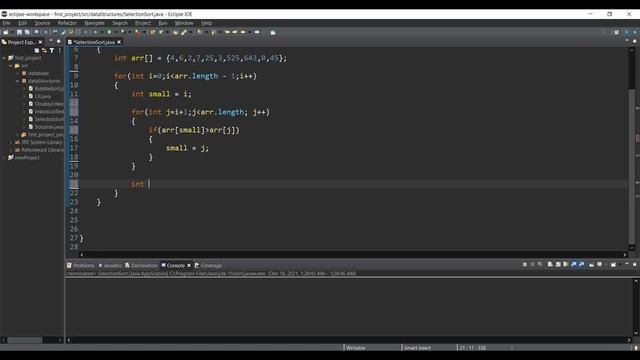Open the Project menu
The width and height of the screenshot is (640, 360).
click(143, 23)
